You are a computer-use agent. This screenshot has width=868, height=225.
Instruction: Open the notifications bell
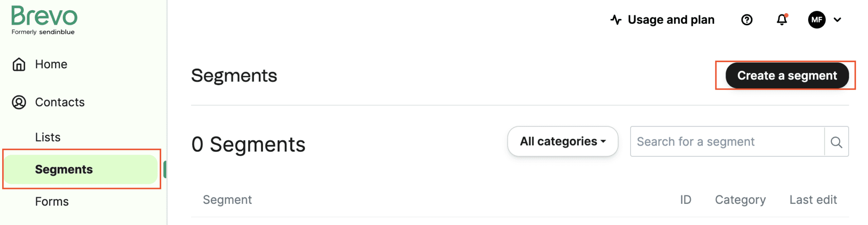782,20
